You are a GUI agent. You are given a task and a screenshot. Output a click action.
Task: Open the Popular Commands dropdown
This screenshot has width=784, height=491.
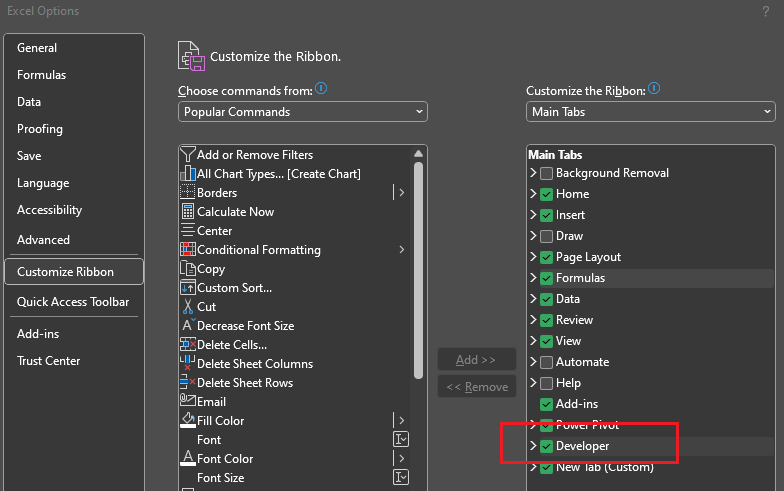click(x=302, y=112)
